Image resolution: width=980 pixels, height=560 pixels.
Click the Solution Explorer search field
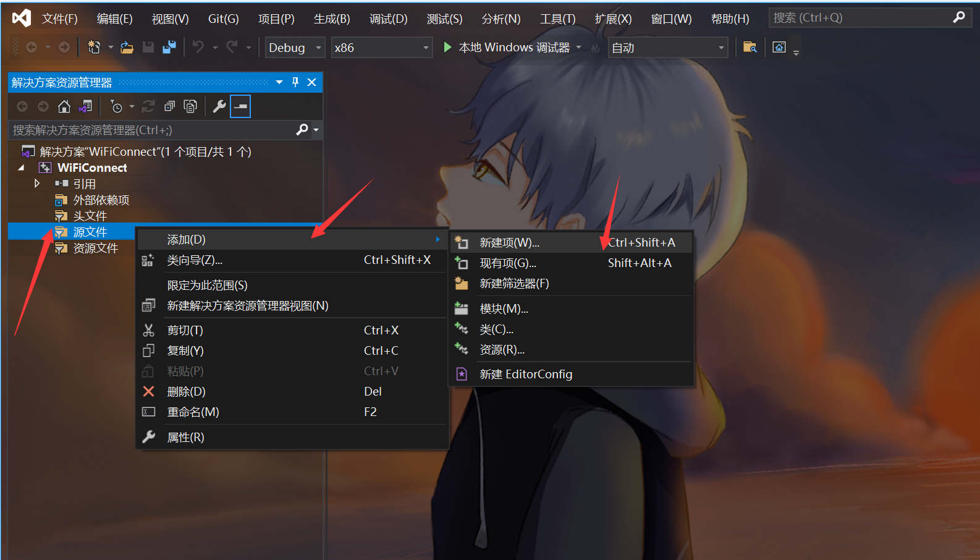coord(153,130)
